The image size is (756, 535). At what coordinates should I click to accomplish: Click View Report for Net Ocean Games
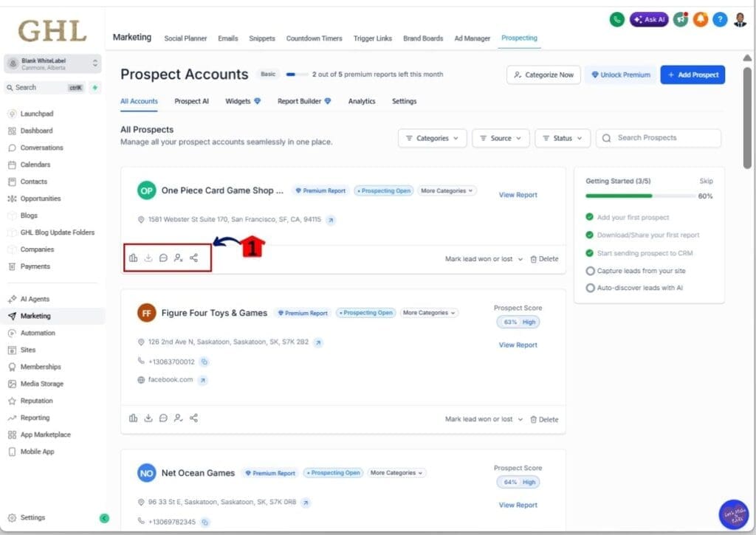[518, 505]
